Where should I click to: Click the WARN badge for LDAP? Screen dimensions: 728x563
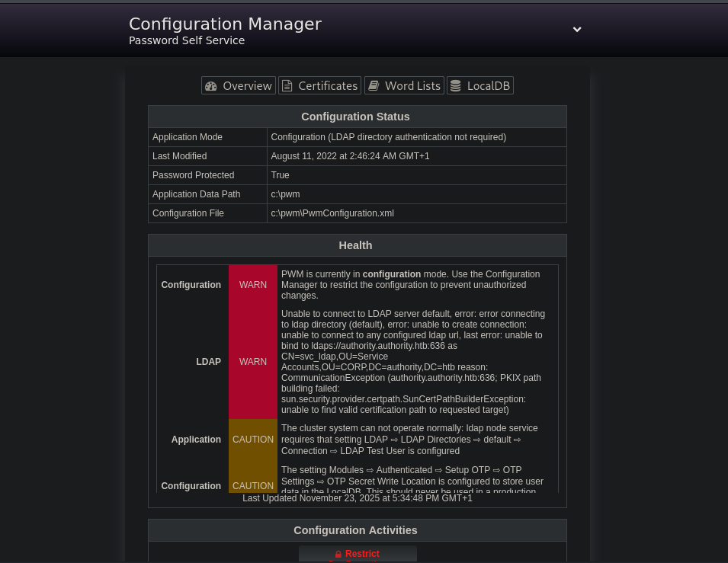253,362
